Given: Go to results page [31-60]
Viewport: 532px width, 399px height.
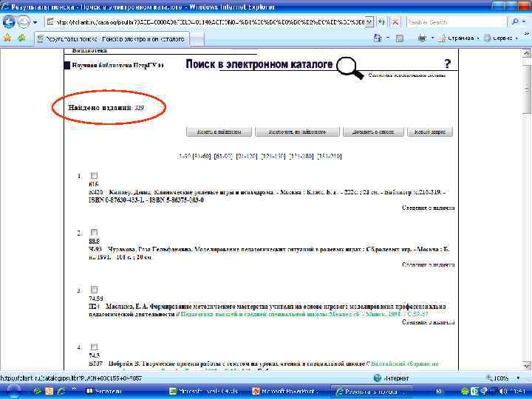Looking at the screenshot, I should tap(202, 157).
